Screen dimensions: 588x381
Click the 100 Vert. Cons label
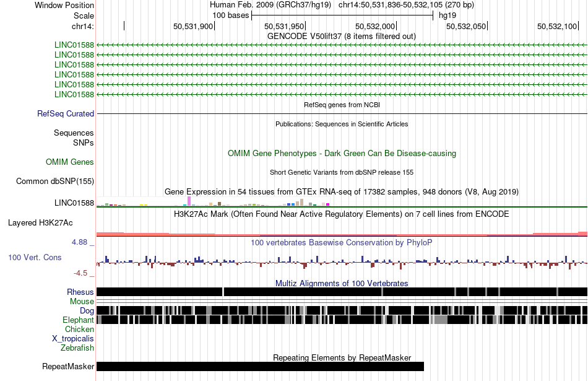click(35, 258)
